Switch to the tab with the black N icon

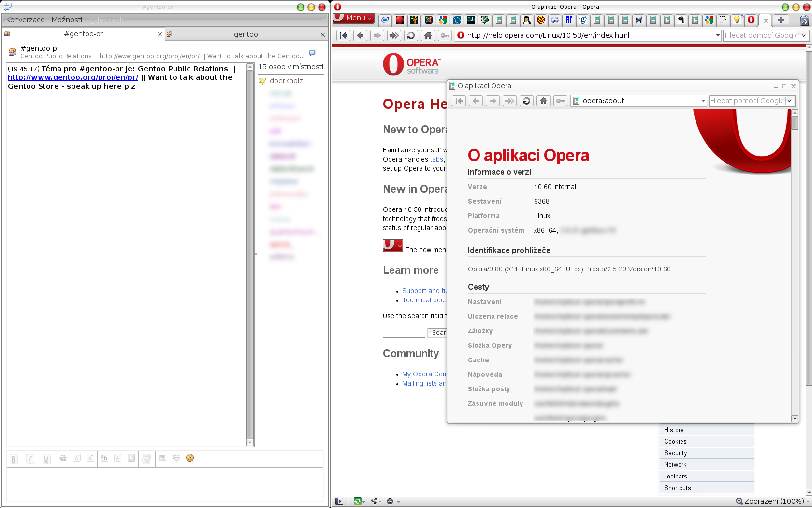pyautogui.click(x=471, y=20)
